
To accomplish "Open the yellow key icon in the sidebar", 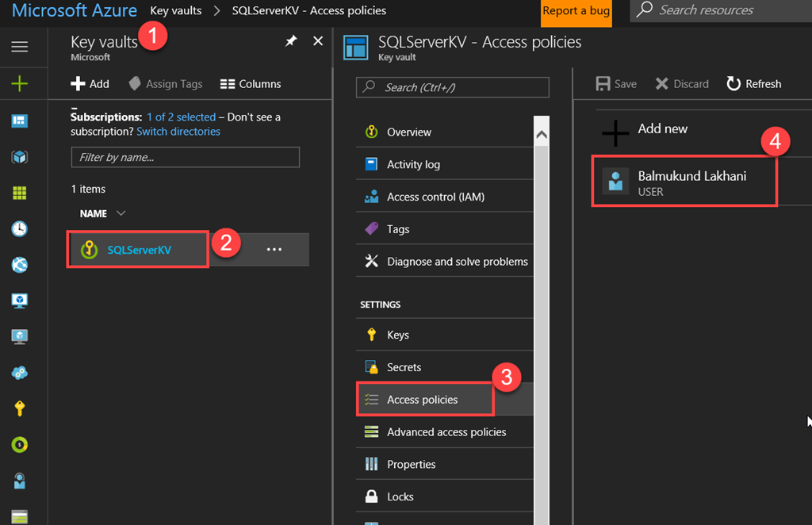I will coord(20,408).
